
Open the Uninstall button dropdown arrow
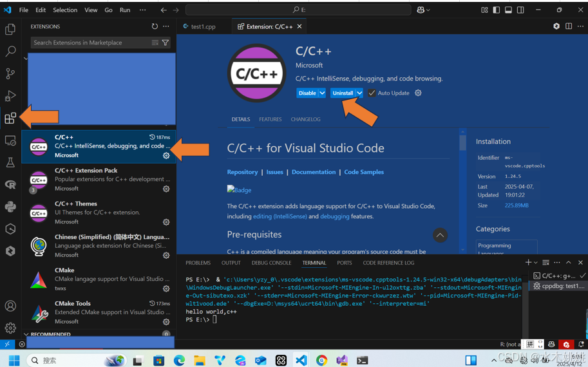point(359,93)
